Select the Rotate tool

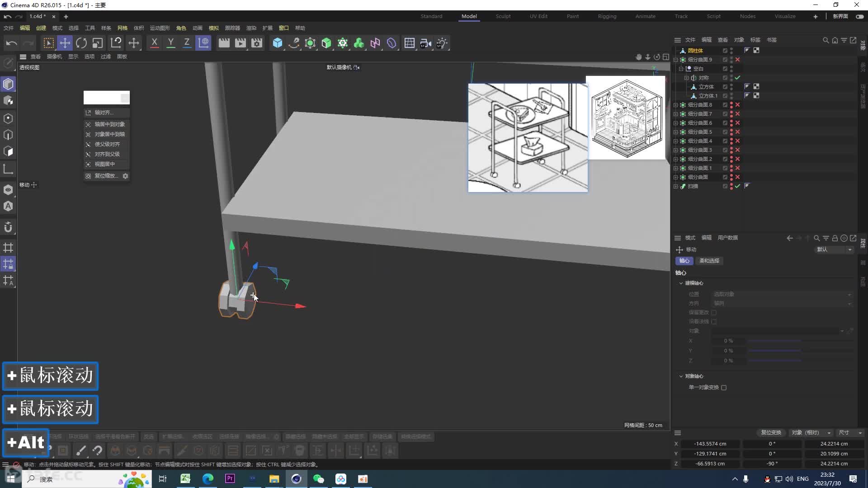(81, 43)
